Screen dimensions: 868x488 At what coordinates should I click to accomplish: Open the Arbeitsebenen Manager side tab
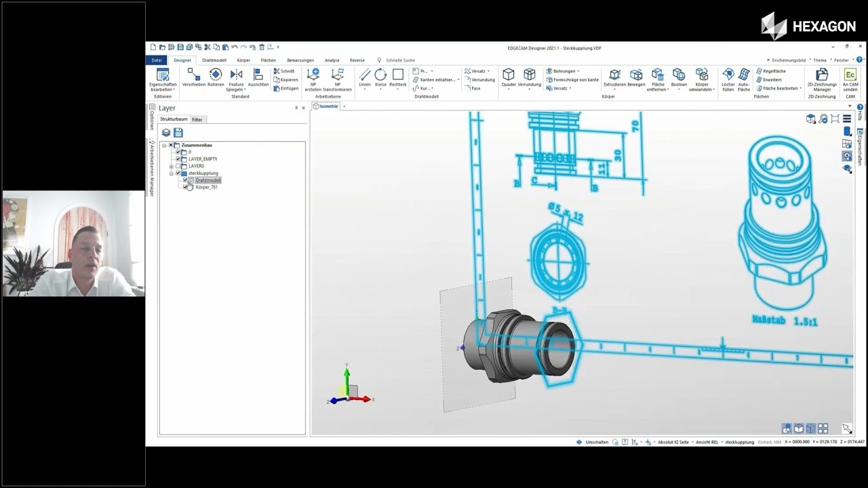(x=152, y=168)
